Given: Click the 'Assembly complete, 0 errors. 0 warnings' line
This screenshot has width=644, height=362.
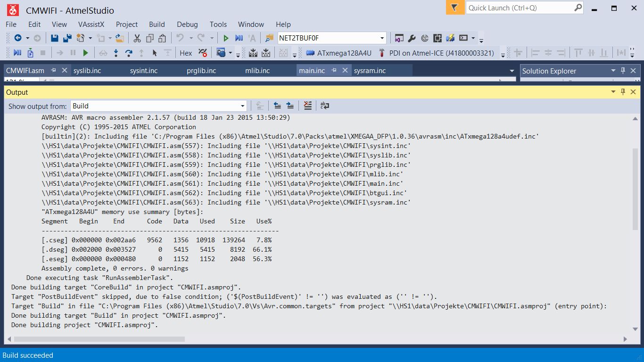Looking at the screenshot, I should click(x=115, y=268).
